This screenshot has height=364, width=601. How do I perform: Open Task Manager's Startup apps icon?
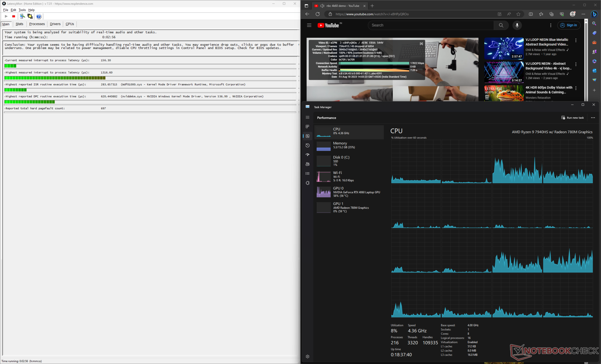tap(307, 155)
